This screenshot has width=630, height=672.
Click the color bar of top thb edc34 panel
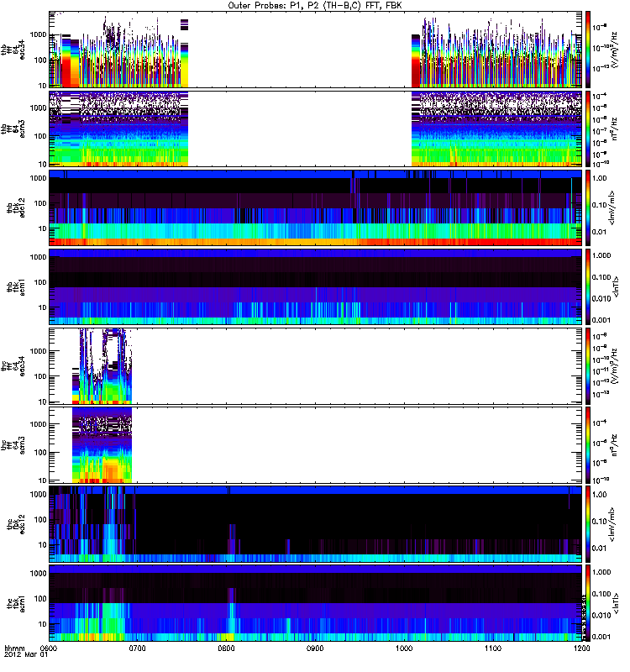tap(589, 48)
